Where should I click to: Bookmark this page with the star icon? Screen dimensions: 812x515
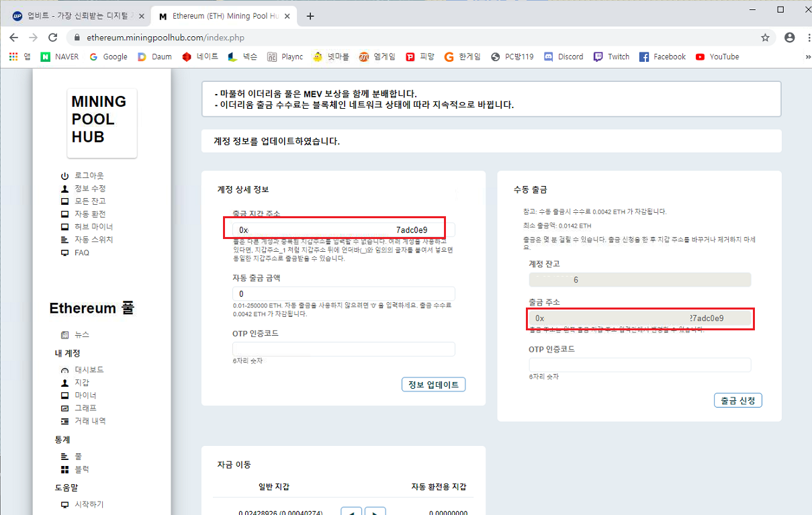point(765,38)
